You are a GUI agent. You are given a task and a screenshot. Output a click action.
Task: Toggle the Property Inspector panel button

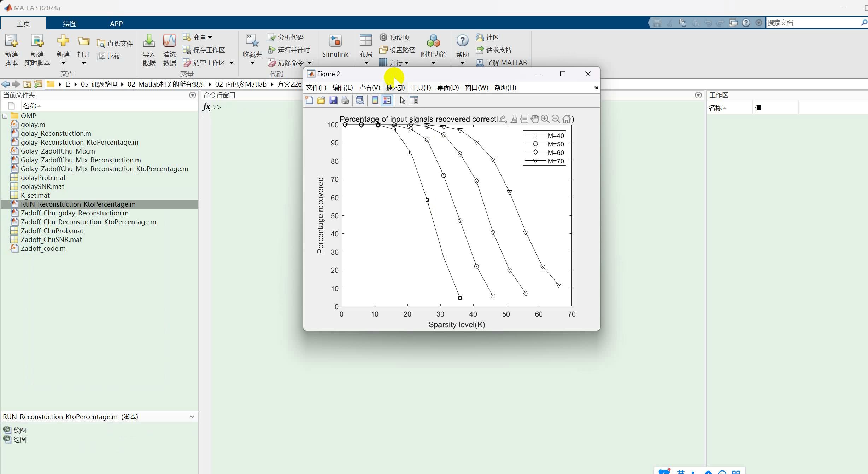pos(414,100)
